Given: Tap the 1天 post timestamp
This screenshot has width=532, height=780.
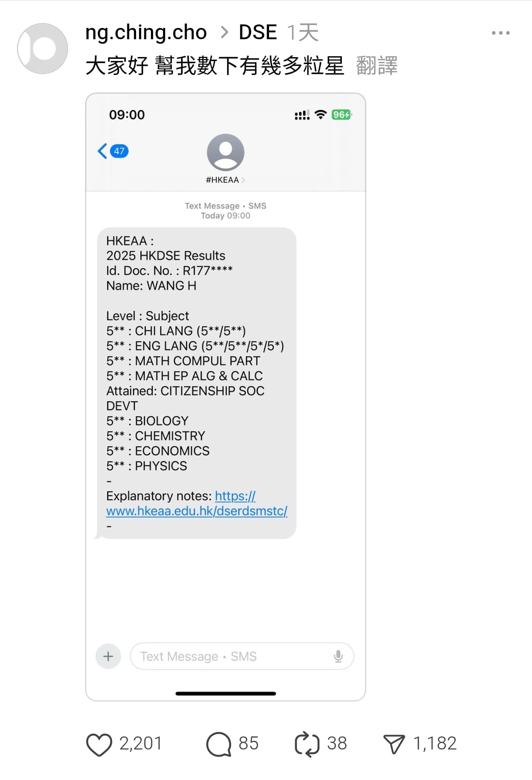Looking at the screenshot, I should pos(303,33).
